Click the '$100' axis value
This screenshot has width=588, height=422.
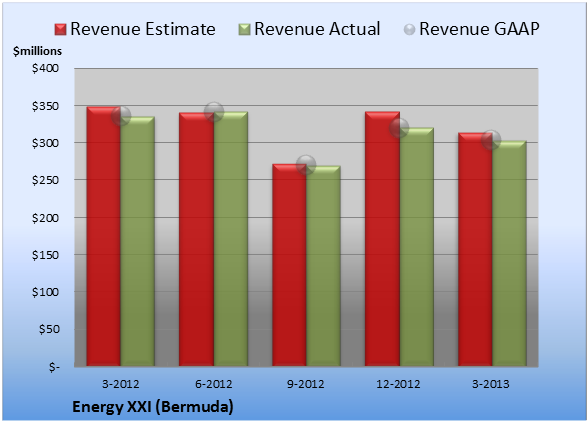(45, 292)
